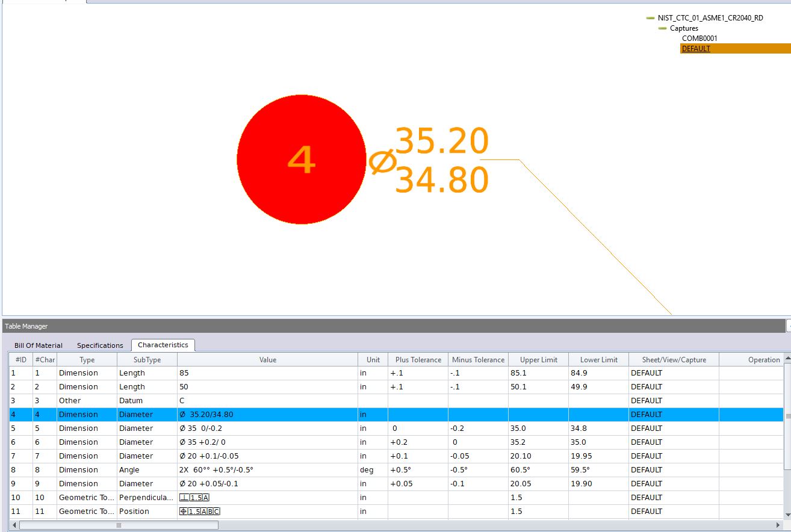Viewport: 791px width, 532px height.
Task: Sort by Plus Tolerance column header
Action: coord(418,360)
